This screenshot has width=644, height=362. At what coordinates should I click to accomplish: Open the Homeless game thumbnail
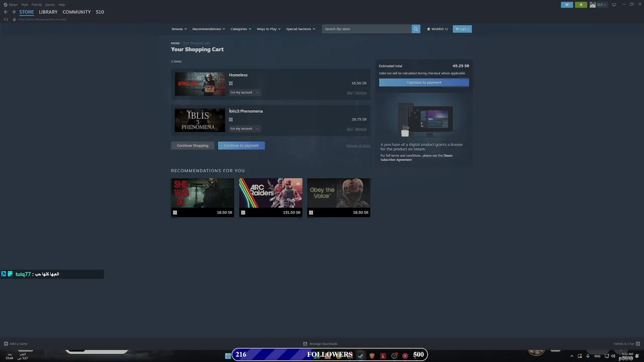200,84
